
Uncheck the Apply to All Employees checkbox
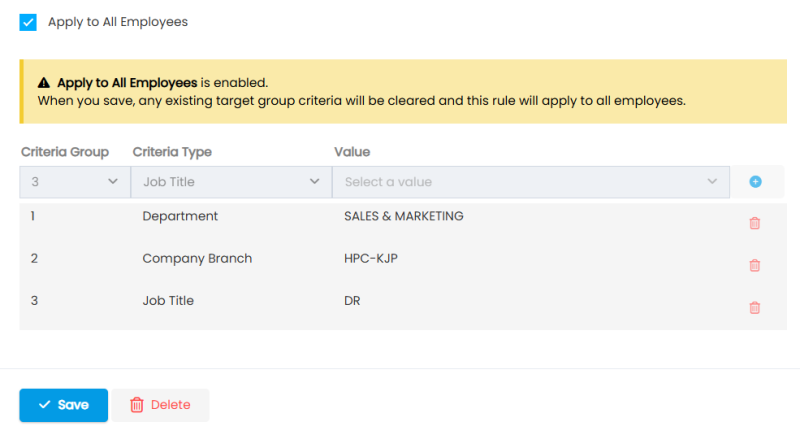click(x=28, y=22)
